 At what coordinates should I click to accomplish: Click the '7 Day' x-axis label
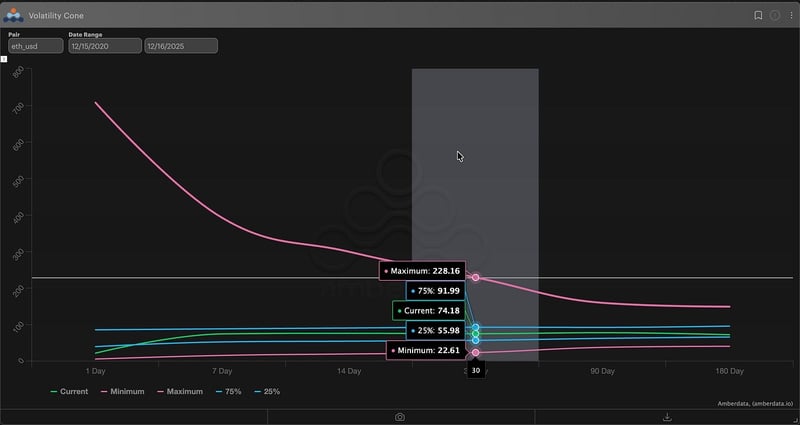tap(222, 371)
